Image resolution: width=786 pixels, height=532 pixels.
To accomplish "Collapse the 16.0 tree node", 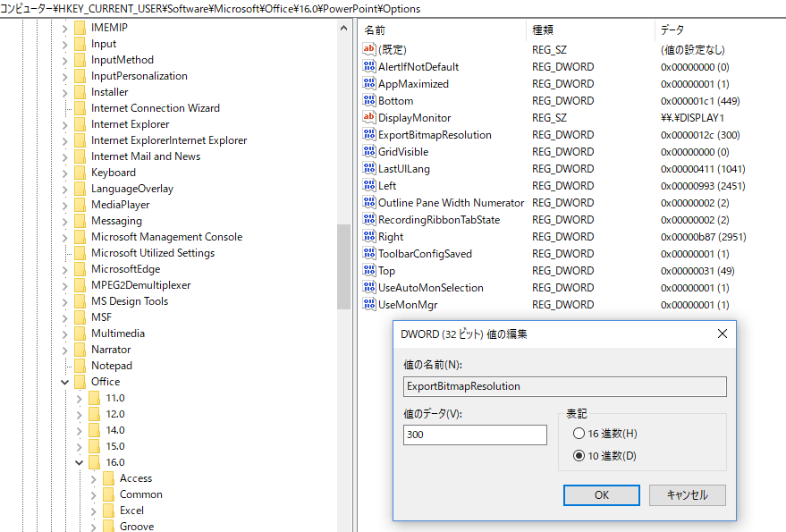I will (80, 462).
